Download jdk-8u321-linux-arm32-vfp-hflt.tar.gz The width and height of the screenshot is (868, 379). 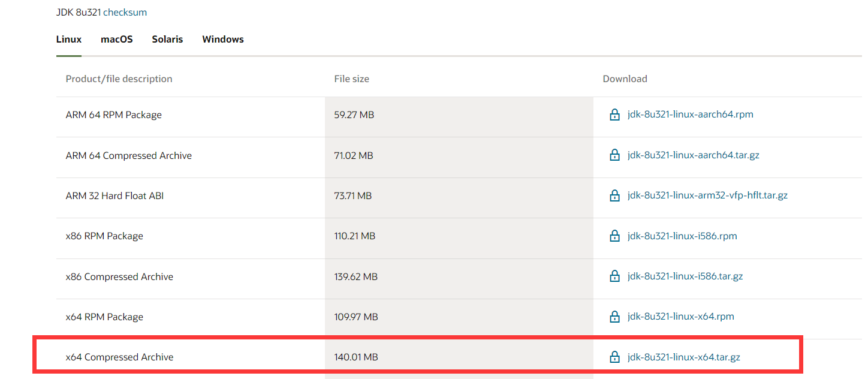click(707, 195)
